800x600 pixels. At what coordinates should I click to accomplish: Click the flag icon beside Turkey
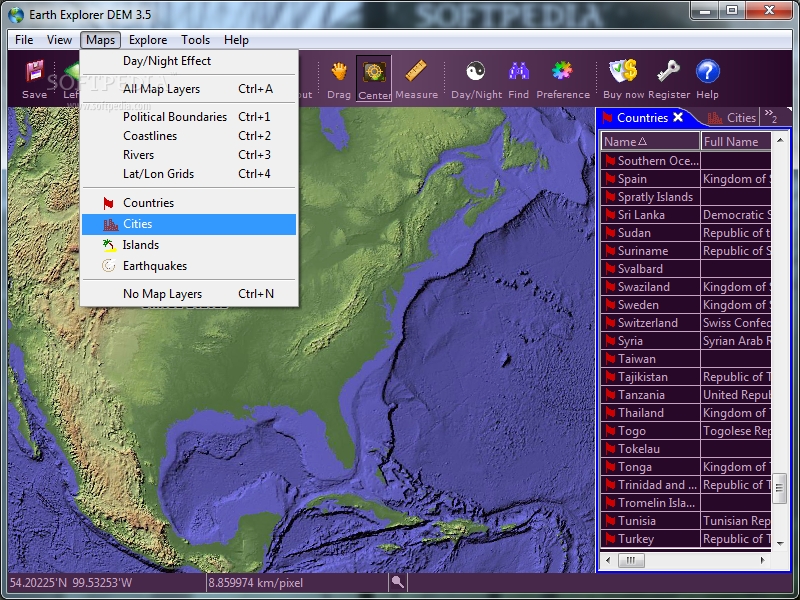pyautogui.click(x=610, y=539)
